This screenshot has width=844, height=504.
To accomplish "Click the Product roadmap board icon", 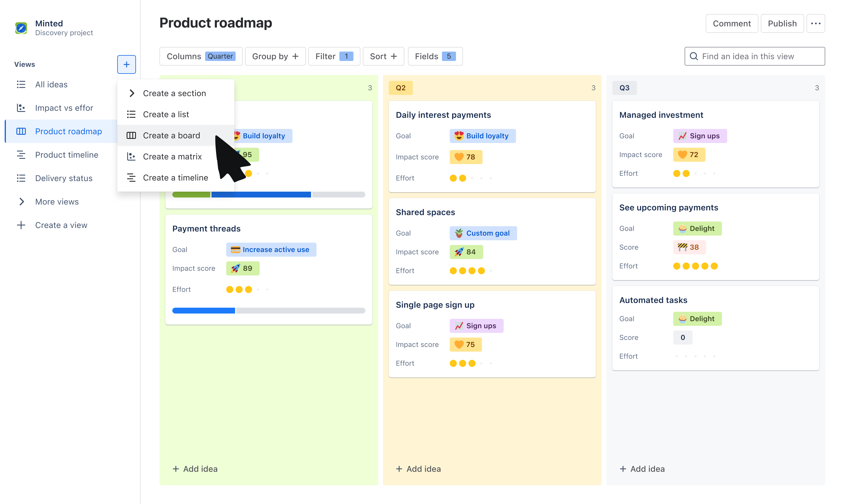I will (x=22, y=131).
